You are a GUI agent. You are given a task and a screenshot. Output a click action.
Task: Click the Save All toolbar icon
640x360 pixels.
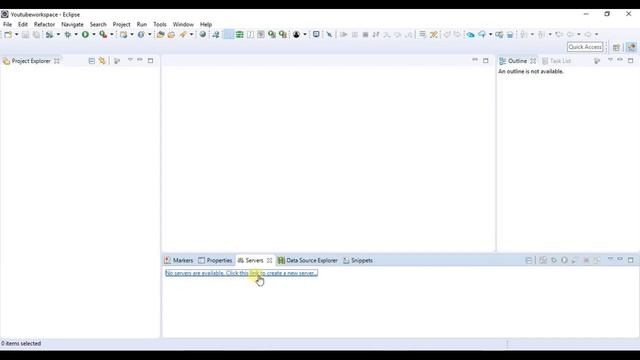click(x=36, y=35)
